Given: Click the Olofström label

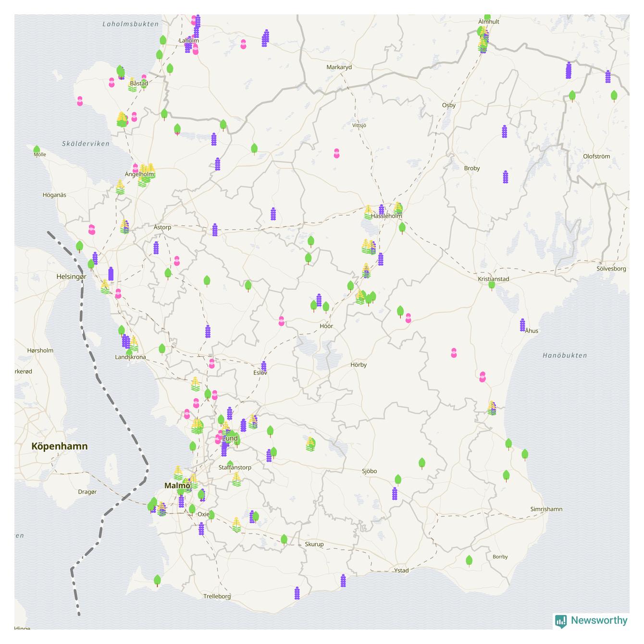Looking at the screenshot, I should click(x=596, y=156).
